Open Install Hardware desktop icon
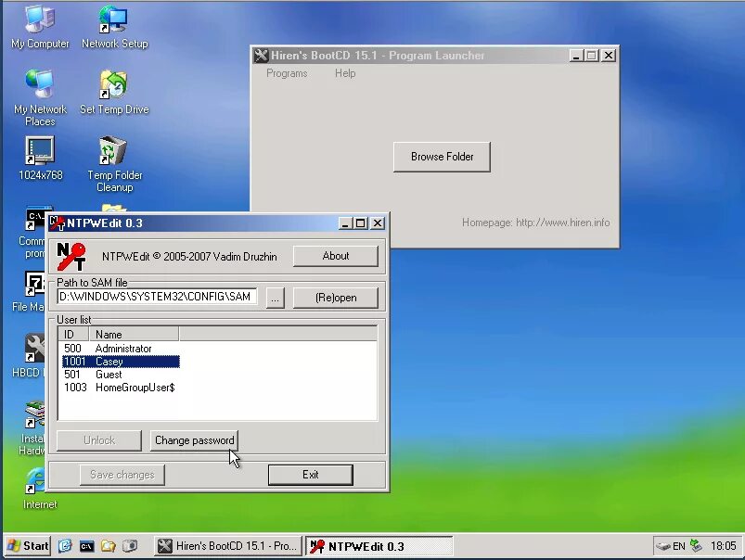Viewport: 745px width, 560px height. (32, 427)
